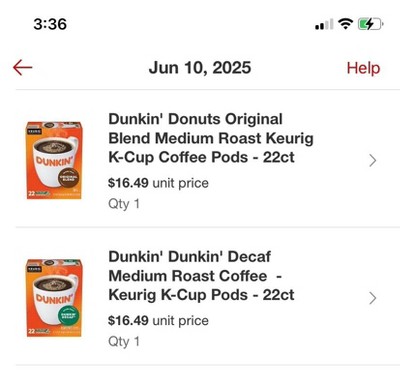Tap green Decaf badge on box image
Screen dimensions: 400x375
pos(69,315)
